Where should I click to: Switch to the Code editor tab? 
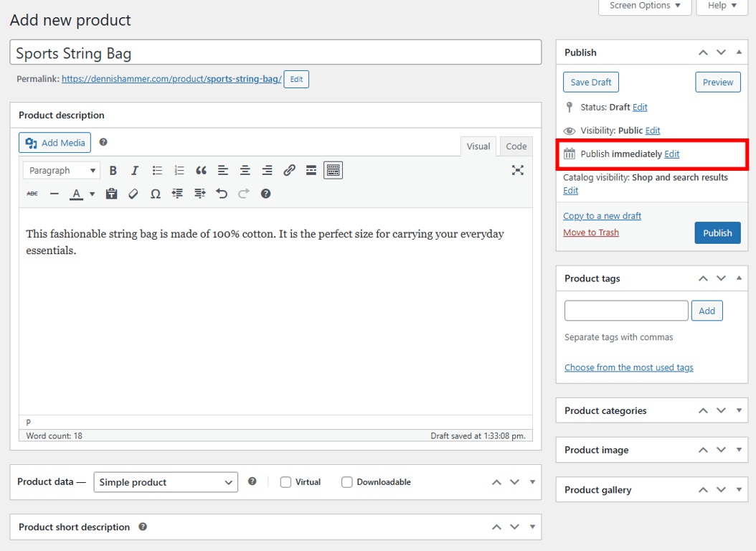click(x=516, y=146)
